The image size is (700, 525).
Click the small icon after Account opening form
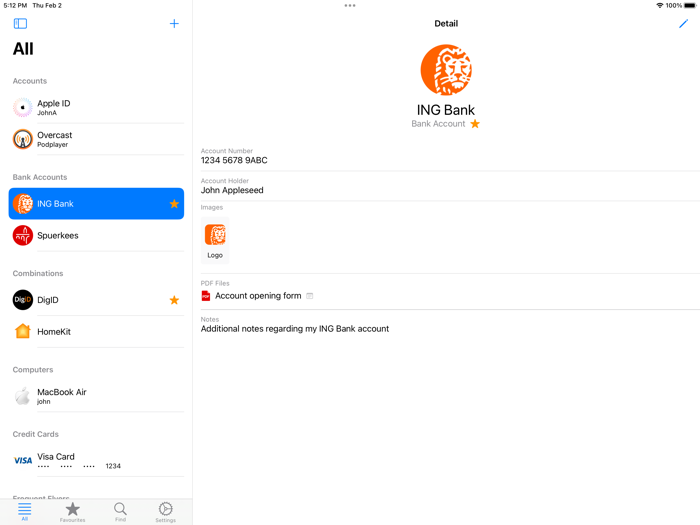click(x=309, y=296)
